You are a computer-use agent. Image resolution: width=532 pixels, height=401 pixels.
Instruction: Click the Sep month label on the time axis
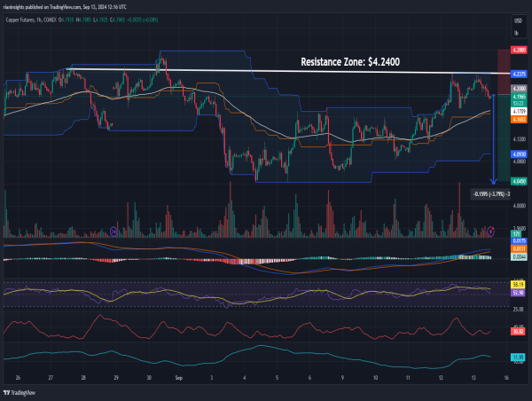click(x=179, y=378)
